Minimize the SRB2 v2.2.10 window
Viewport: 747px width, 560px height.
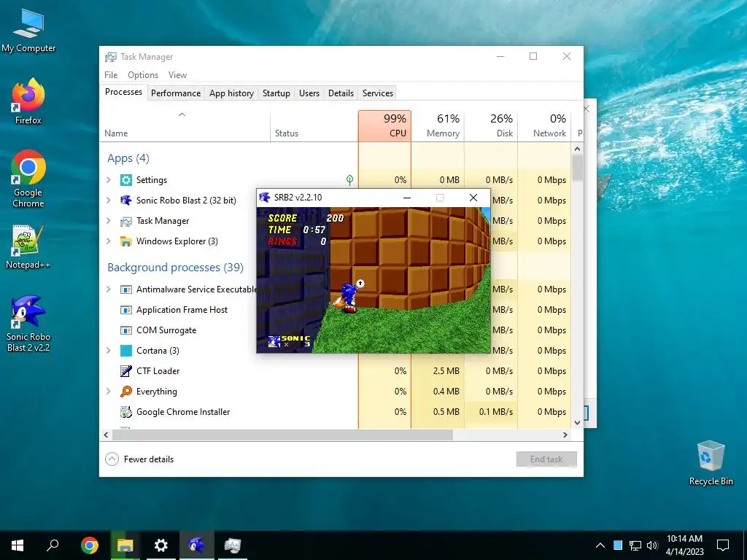[x=407, y=198]
